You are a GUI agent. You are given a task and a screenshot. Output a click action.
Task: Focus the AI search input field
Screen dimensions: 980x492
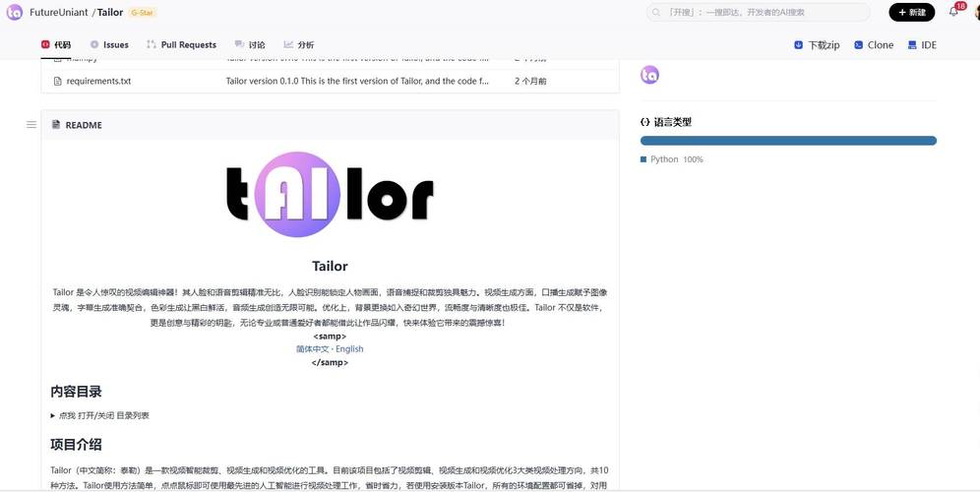[x=759, y=12]
